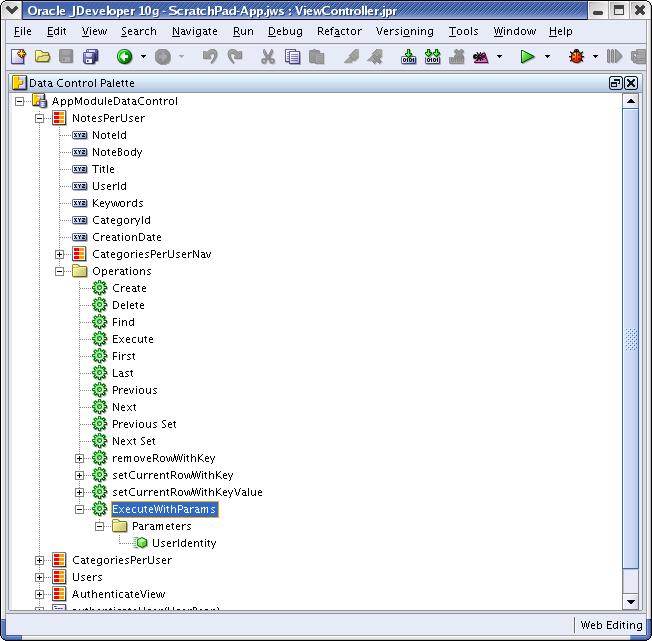Click the Web Editing status label
This screenshot has height=641, width=652.
tap(611, 625)
